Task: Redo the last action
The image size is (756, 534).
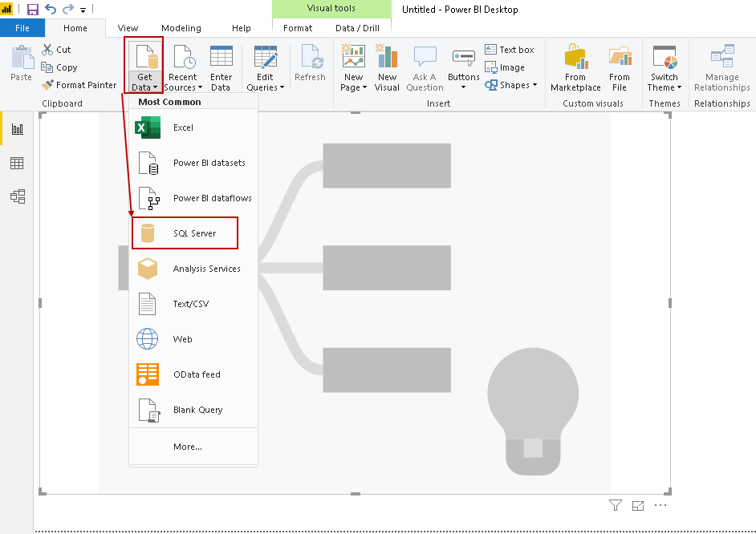Action: coord(68,9)
